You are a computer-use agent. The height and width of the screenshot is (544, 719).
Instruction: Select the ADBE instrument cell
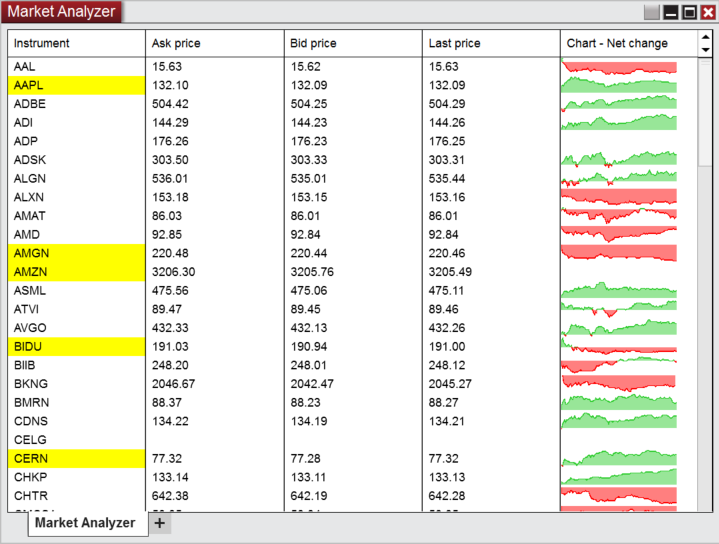click(76, 104)
